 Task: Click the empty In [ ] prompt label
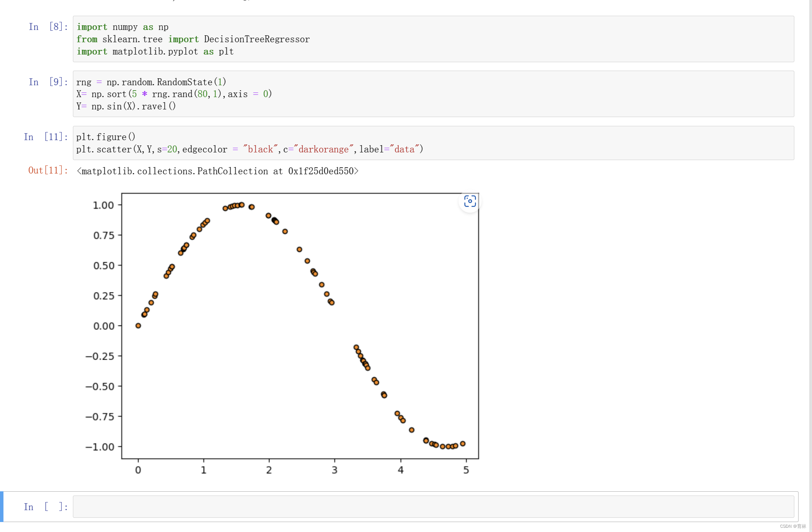tap(46, 507)
